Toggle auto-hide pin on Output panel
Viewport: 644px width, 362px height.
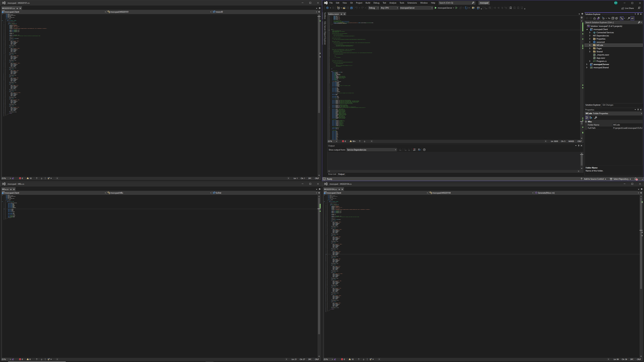[578, 146]
